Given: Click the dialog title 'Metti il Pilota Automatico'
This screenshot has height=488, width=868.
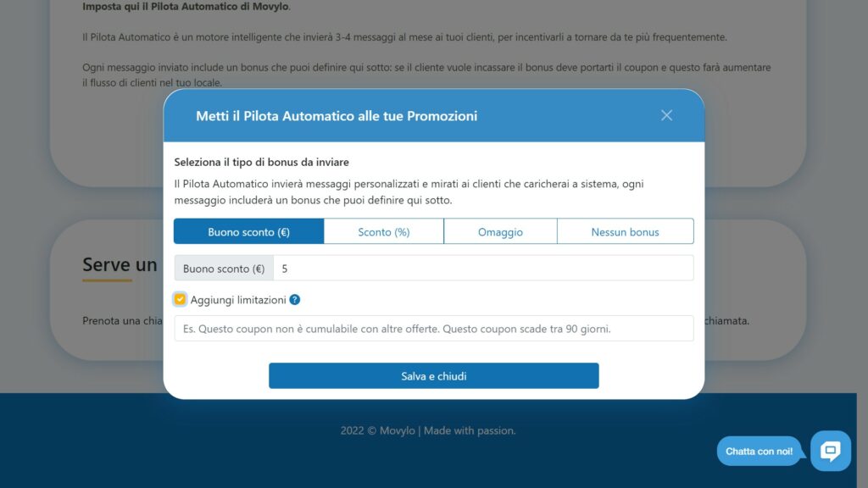Looking at the screenshot, I should click(337, 115).
